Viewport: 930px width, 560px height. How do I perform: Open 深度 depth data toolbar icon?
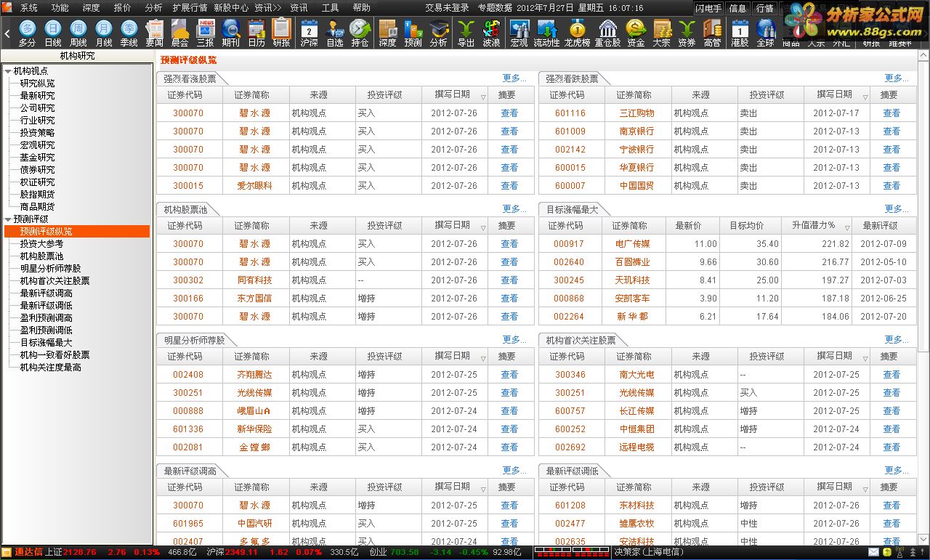coord(388,33)
